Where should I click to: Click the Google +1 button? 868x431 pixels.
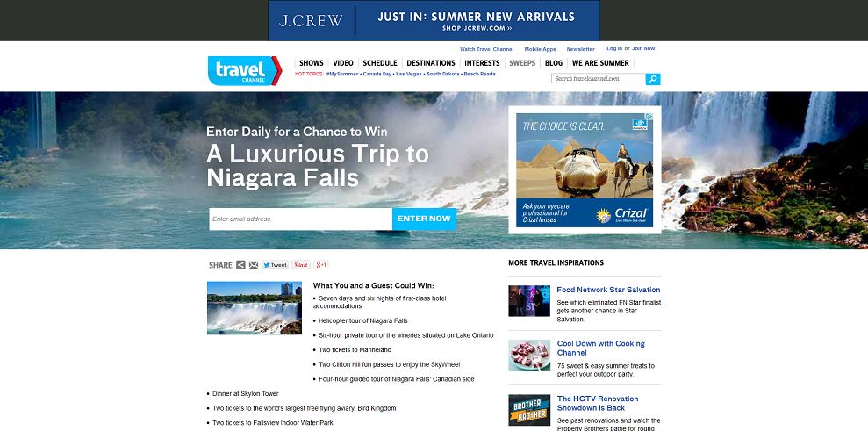coord(321,265)
